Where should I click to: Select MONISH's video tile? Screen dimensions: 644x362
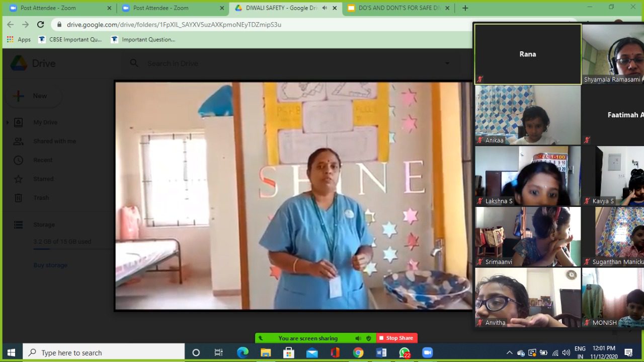pyautogui.click(x=613, y=298)
